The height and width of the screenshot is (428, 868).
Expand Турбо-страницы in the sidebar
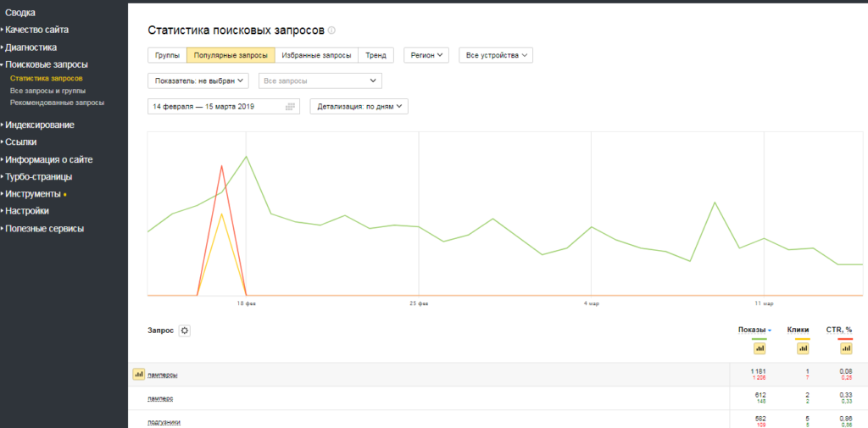[x=39, y=177]
